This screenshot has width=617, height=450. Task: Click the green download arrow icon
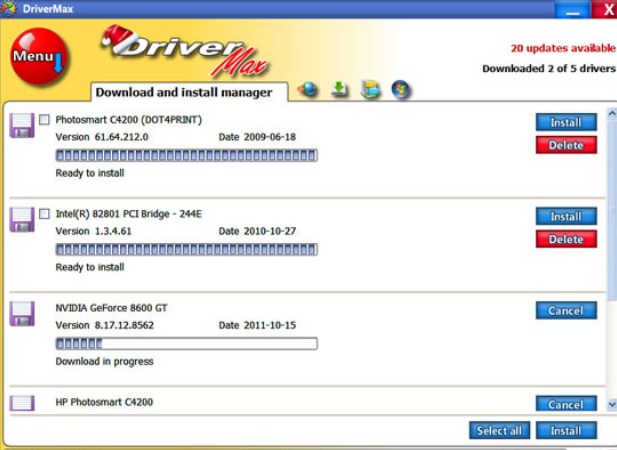[339, 89]
